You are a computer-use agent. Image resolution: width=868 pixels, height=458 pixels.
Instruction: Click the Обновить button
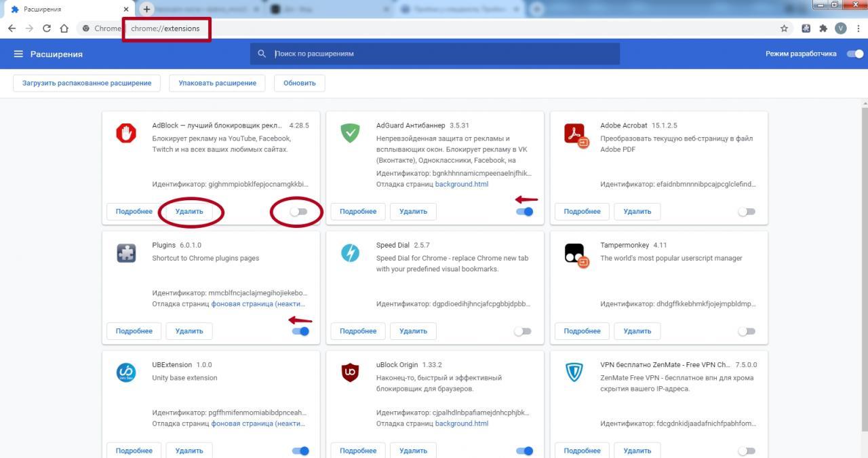click(x=300, y=83)
